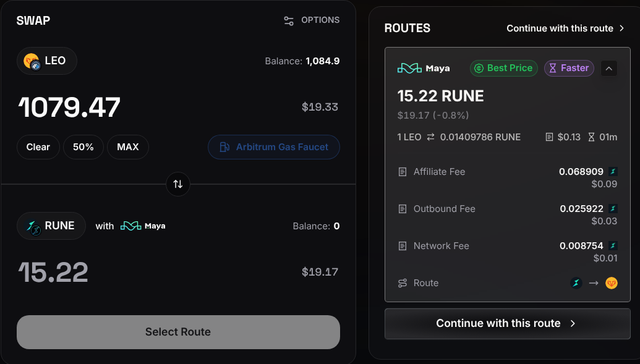
Task: Click the Network Fee receipt icon
Action: 403,246
